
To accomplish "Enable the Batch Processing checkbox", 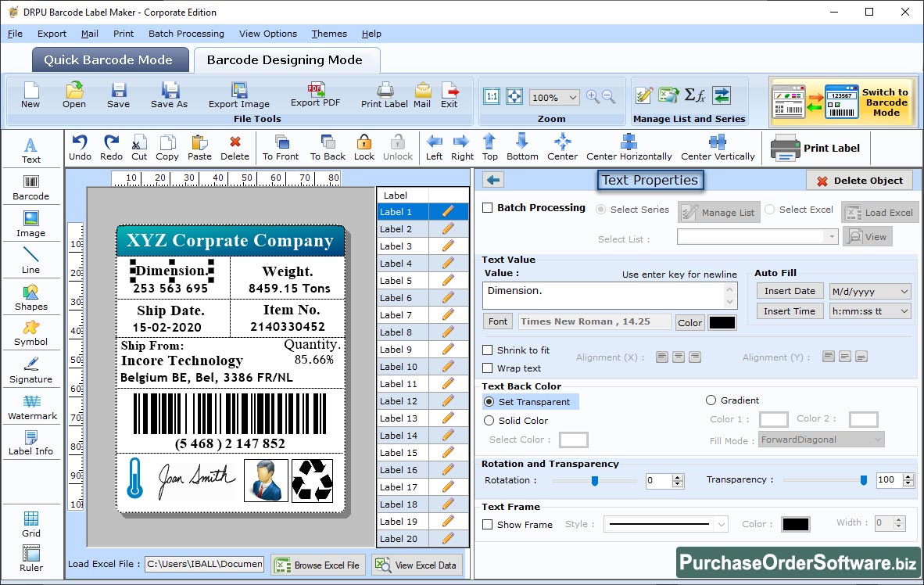I will pos(487,207).
